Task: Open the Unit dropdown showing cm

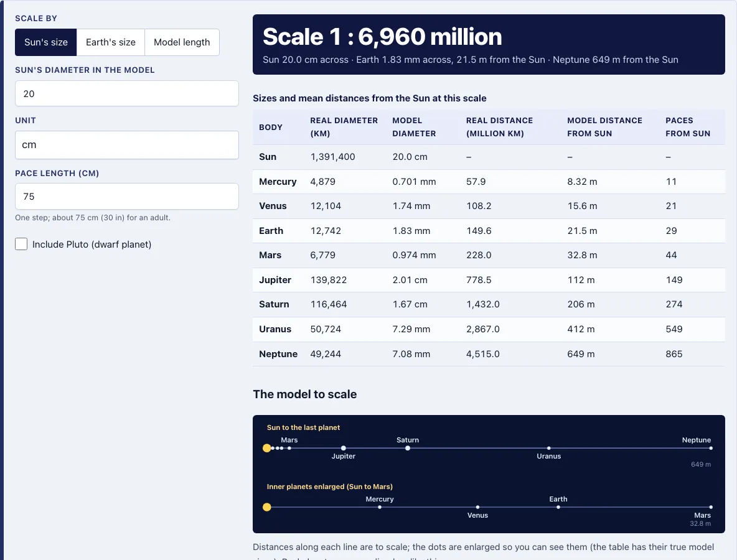Action: [x=127, y=145]
